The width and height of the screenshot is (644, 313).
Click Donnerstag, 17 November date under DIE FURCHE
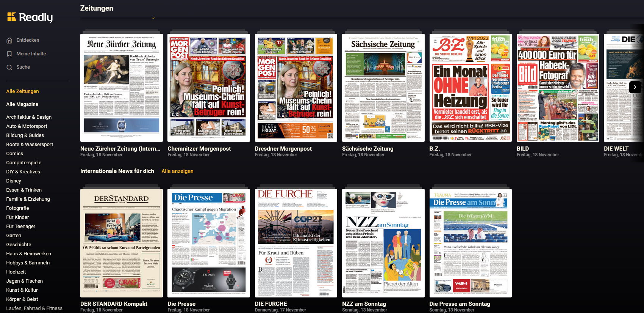click(x=280, y=310)
